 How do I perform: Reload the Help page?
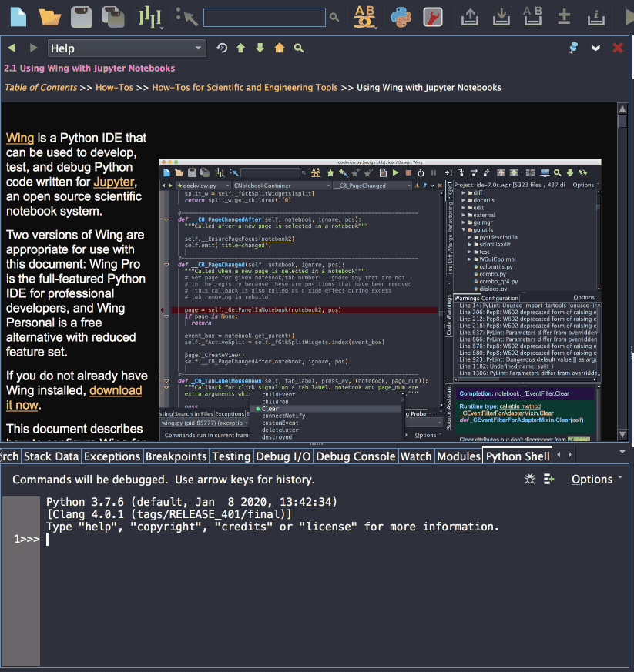(x=222, y=48)
